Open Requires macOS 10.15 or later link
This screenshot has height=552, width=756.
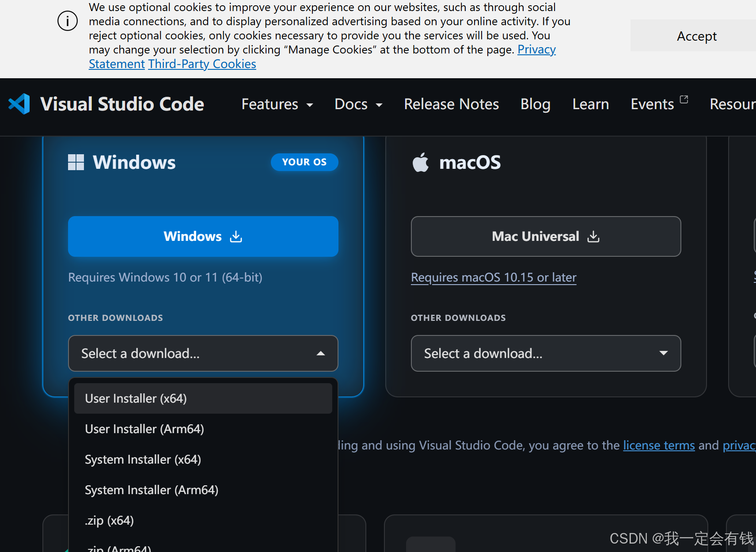tap(494, 278)
